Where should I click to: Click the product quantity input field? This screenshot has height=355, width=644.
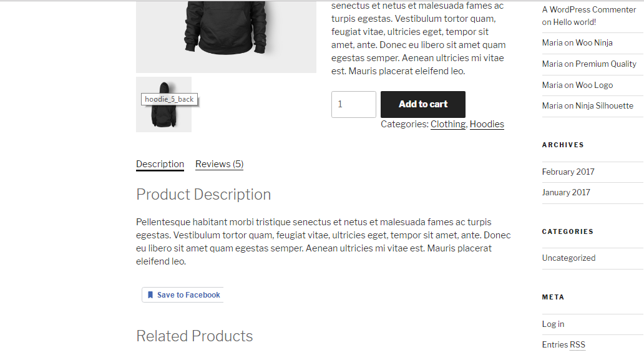(353, 104)
